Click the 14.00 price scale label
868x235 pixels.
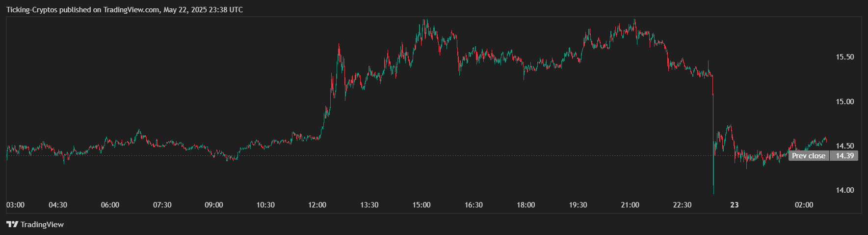click(844, 190)
